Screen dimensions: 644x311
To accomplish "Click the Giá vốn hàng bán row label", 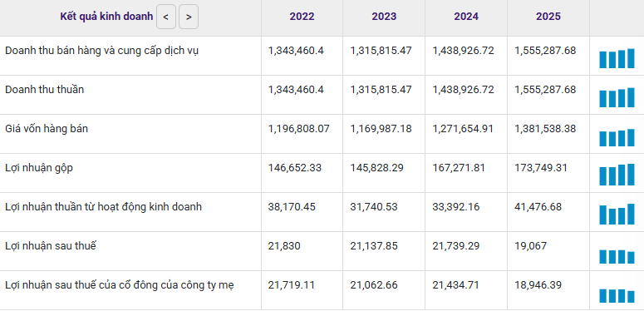I will click(x=47, y=129).
